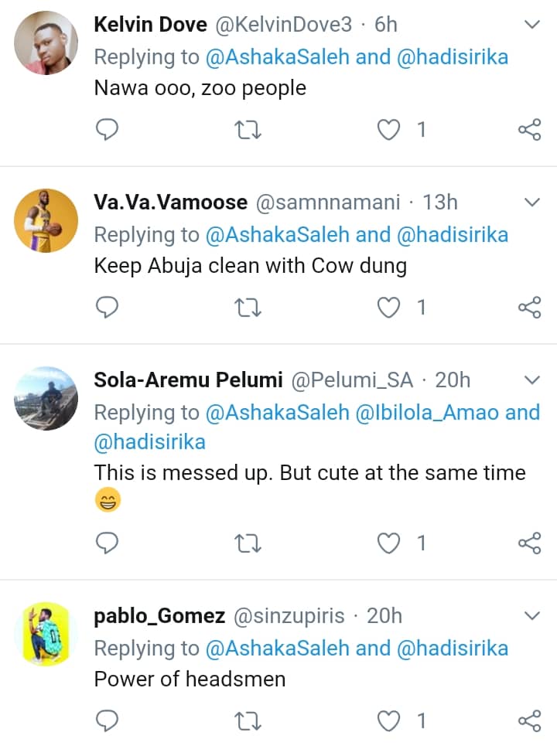
Task: Like Kelvin Dove's tweet
Action: (388, 130)
